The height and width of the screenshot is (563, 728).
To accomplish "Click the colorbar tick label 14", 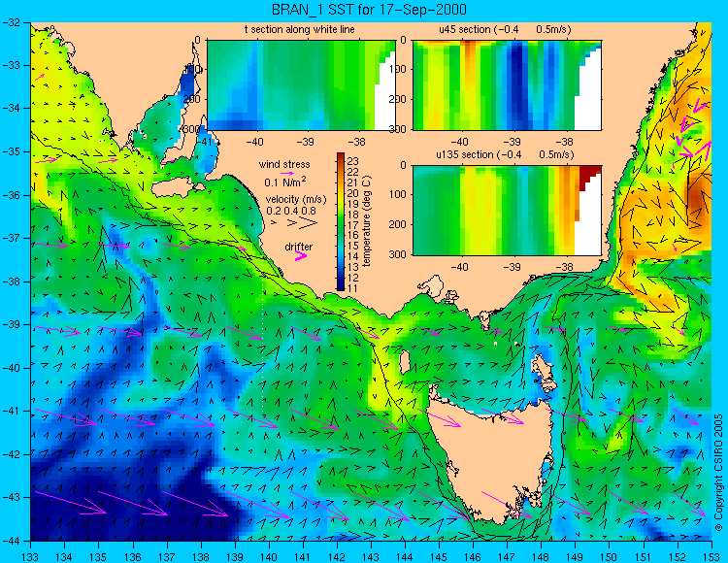I will click(353, 256).
